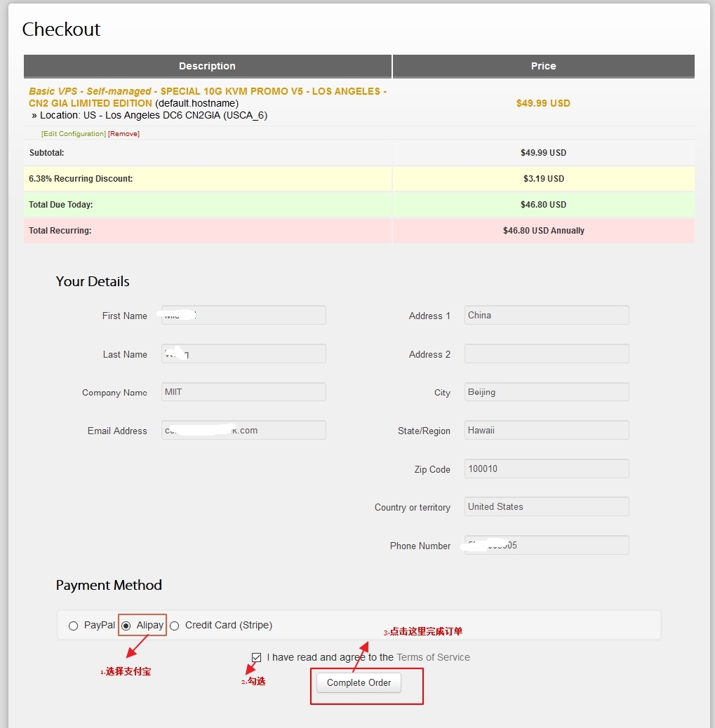Click the State/Region field showing Hawaii
This screenshot has height=728, width=715.
coord(546,430)
